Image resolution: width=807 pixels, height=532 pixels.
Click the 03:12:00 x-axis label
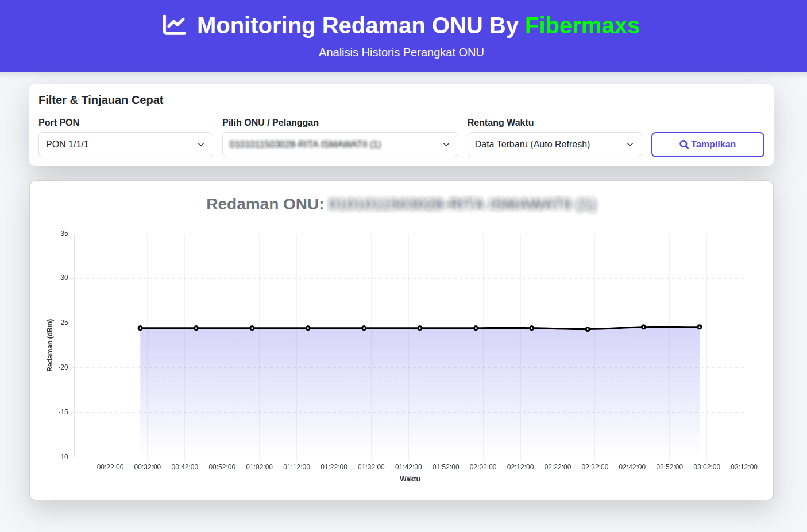[744, 467]
